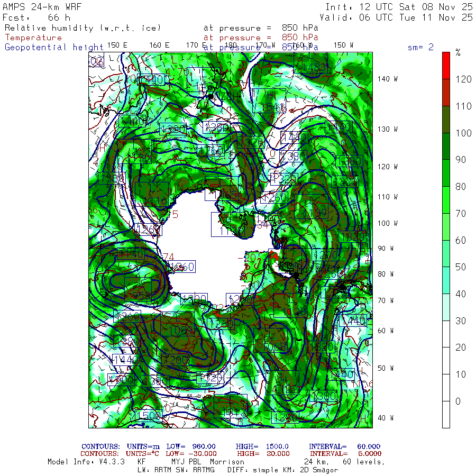476x476 pixels.
Task: Click the '60 W' longitude label
Action: tap(386, 331)
